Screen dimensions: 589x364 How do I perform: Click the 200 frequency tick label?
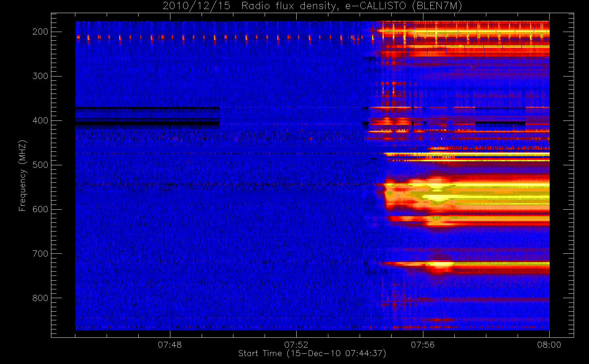pos(40,32)
